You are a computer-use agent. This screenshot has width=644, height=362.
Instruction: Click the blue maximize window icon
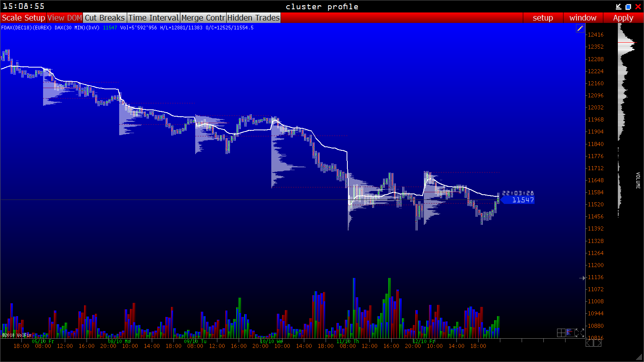tap(628, 6)
